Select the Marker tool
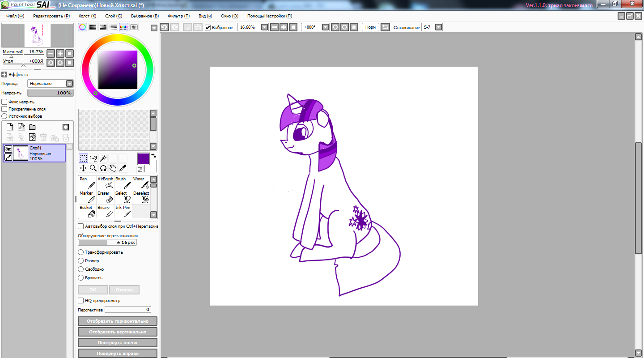Screen dimensions: 644x358 pos(87,197)
